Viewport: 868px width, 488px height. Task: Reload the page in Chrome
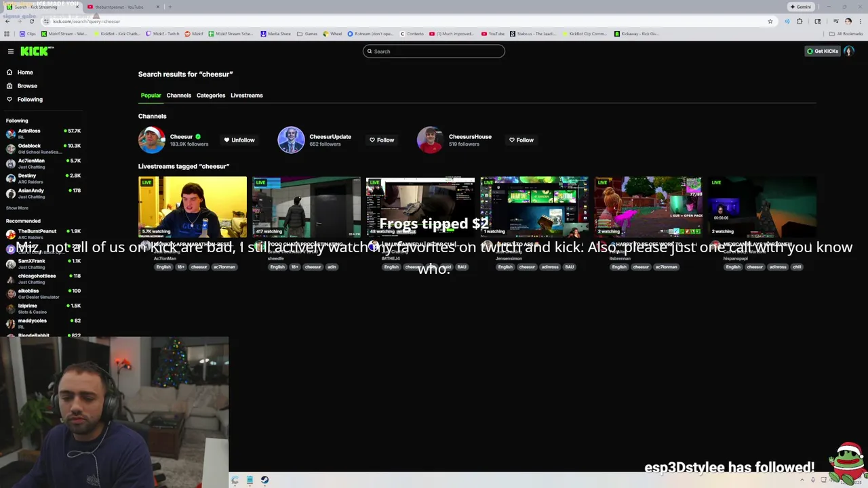[x=31, y=22]
